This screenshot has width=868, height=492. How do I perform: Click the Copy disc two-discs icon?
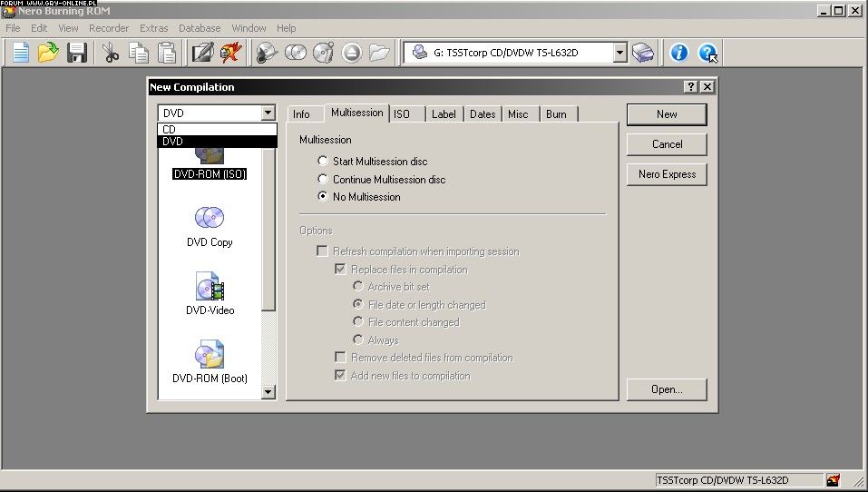(x=296, y=53)
